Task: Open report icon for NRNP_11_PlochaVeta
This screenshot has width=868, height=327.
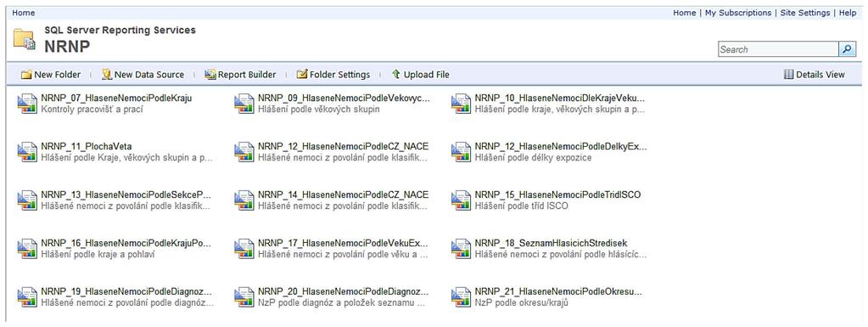Action: click(x=27, y=152)
